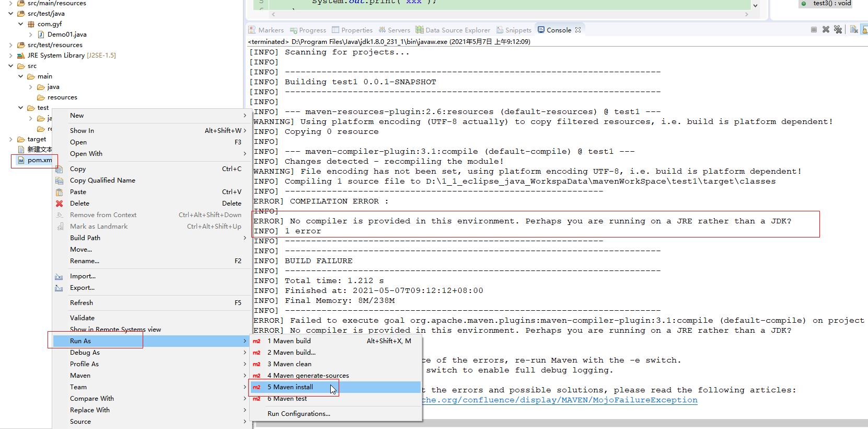Open the Maven submenu
The width and height of the screenshot is (868, 429).
(152, 376)
